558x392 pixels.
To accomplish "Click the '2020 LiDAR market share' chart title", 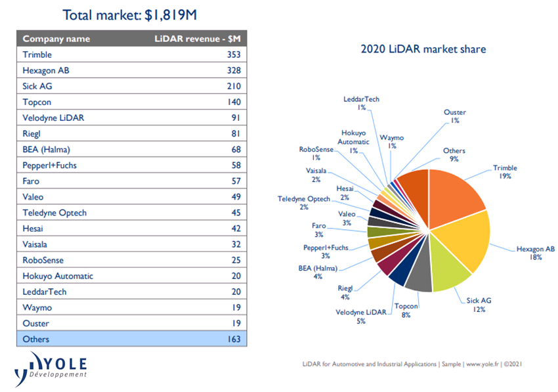I will point(423,49).
